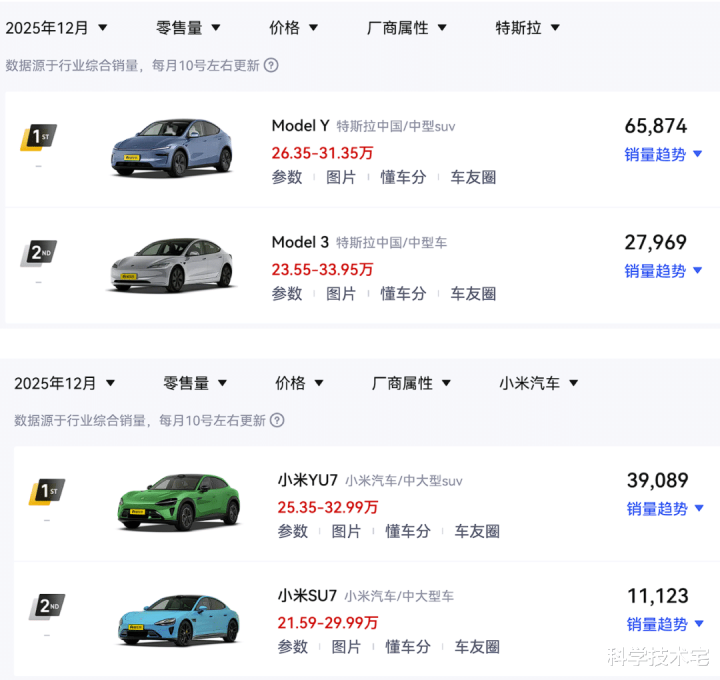Open 参数 link for Model 3

[287, 294]
